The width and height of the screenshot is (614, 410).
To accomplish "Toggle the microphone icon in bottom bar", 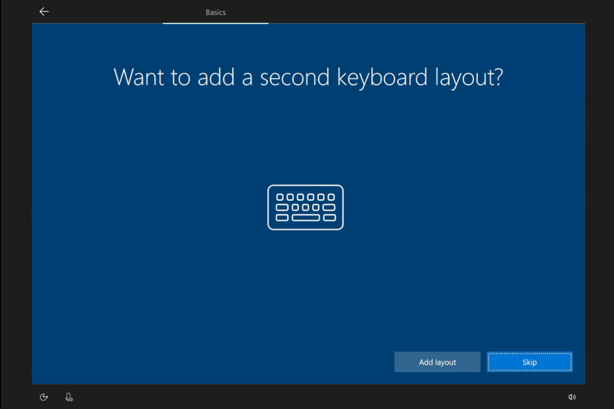I will pyautogui.click(x=69, y=397).
